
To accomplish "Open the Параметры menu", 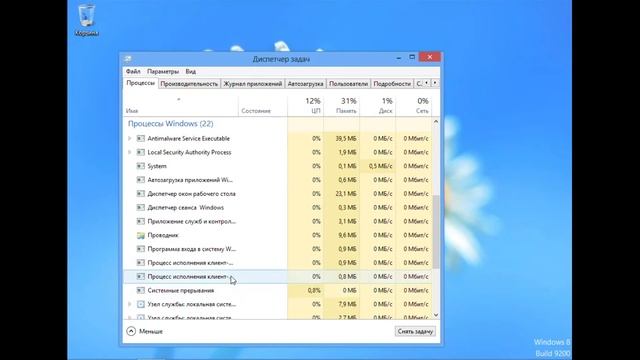I will pyautogui.click(x=163, y=71).
